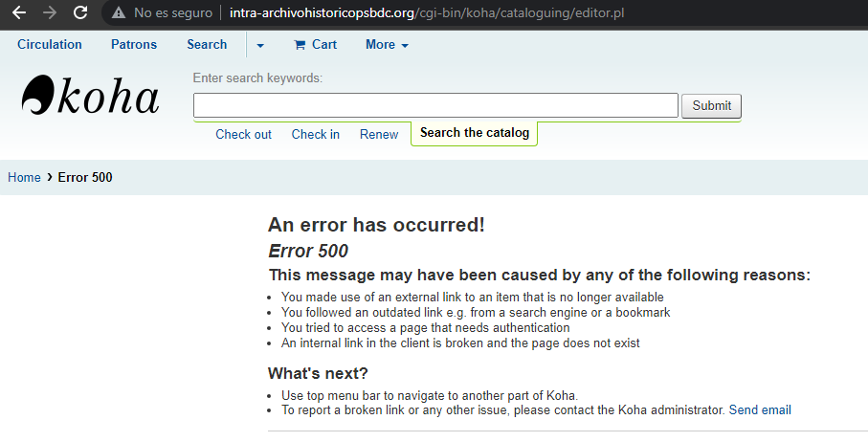Click Search in the top navigation
Screen dimensions: 868x442
click(207, 45)
